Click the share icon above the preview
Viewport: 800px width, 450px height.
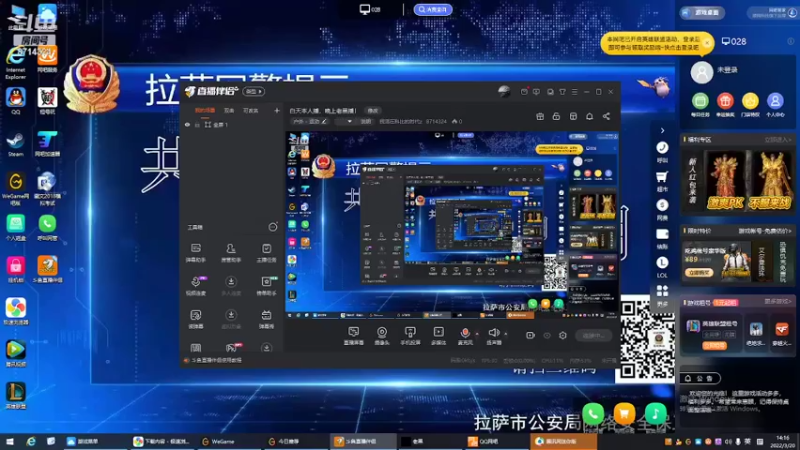(606, 116)
